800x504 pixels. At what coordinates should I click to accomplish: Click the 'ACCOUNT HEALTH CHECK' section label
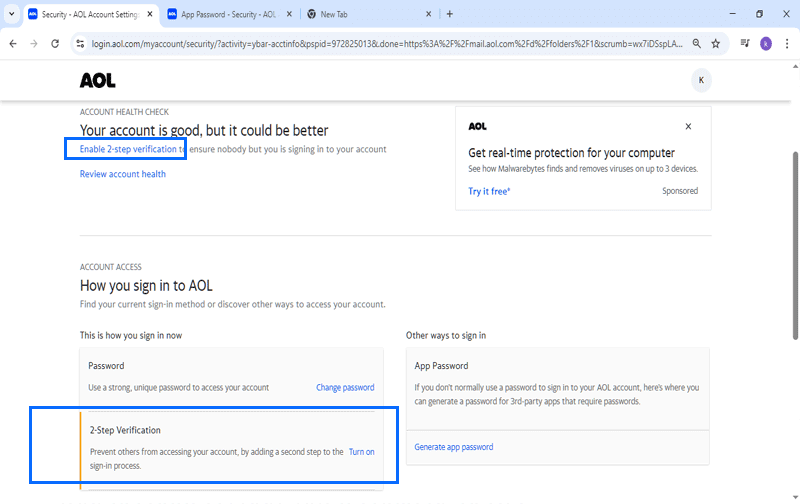click(124, 112)
